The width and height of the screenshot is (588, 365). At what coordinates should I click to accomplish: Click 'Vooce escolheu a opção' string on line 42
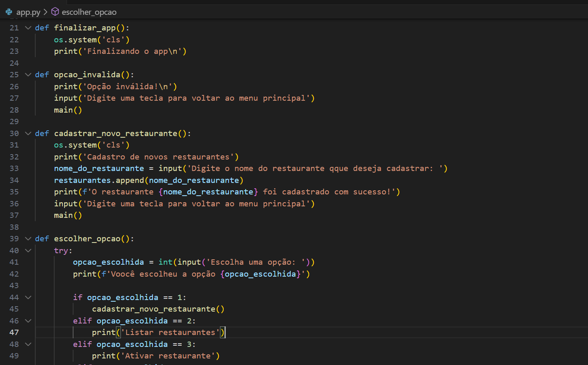point(163,274)
